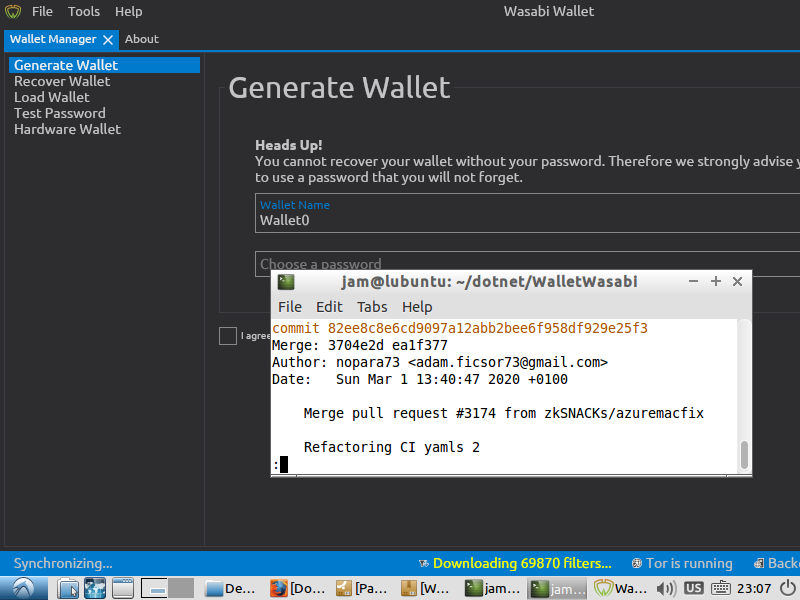Open the terminal's File menu
The image size is (800, 600).
click(290, 307)
